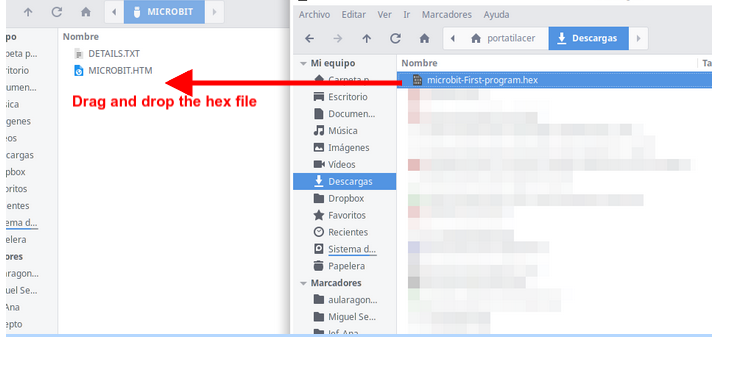Open the Ayuda menu
Screen dimensions: 755x369
(496, 14)
